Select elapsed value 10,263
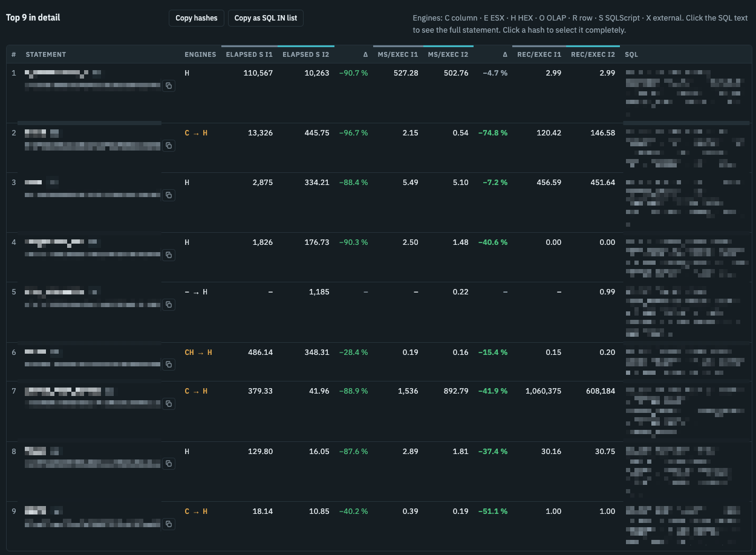The image size is (756, 555). (x=316, y=73)
